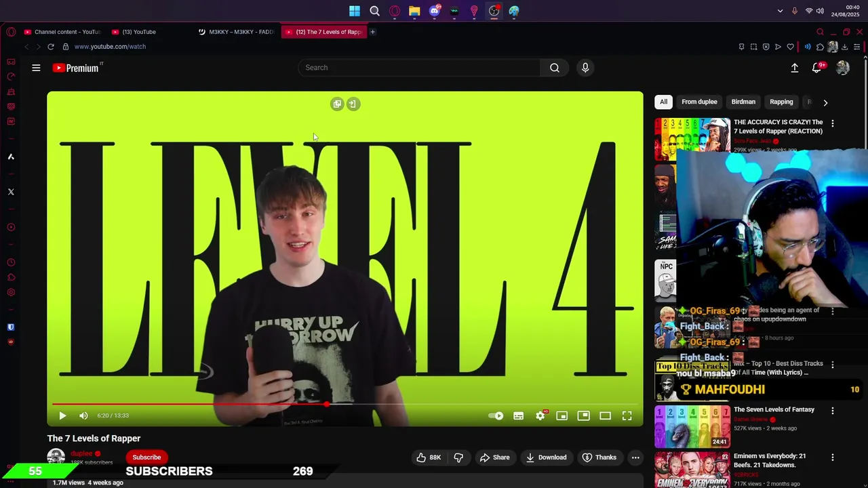Expand system tray hidden icons chevron
This screenshot has width=868, height=488.
click(x=780, y=11)
